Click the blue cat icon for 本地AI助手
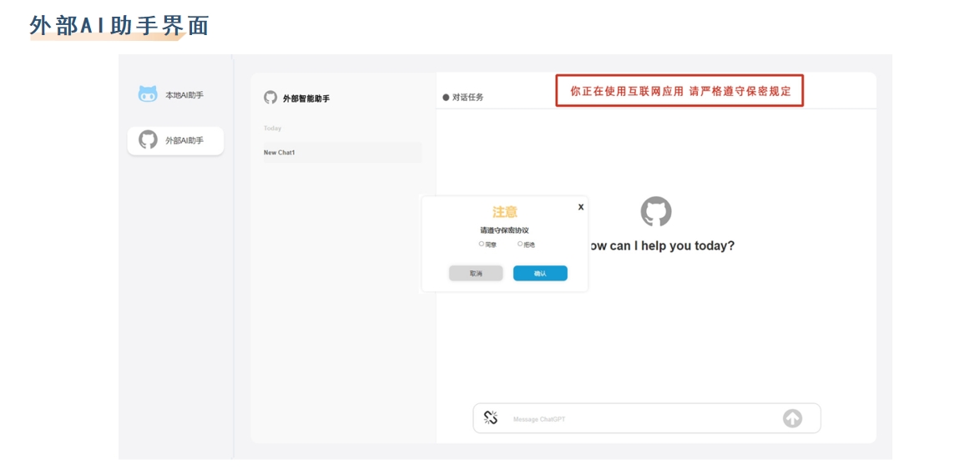This screenshot has width=980, height=475. click(x=148, y=94)
